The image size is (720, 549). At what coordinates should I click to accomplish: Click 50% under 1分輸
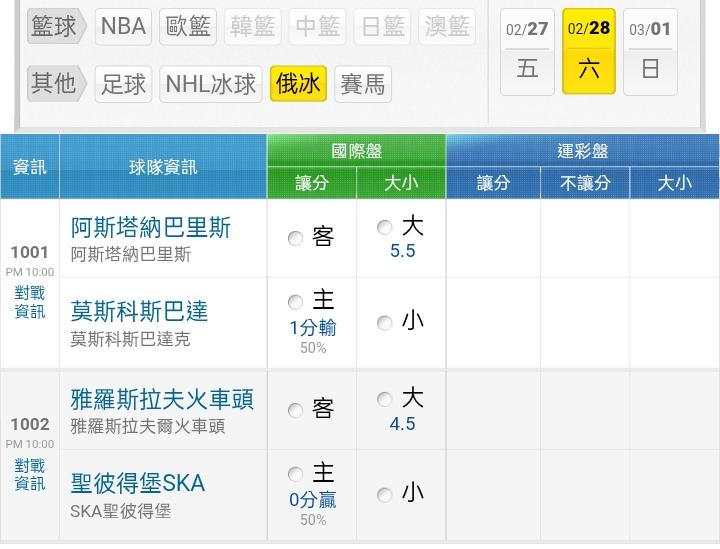click(x=313, y=348)
